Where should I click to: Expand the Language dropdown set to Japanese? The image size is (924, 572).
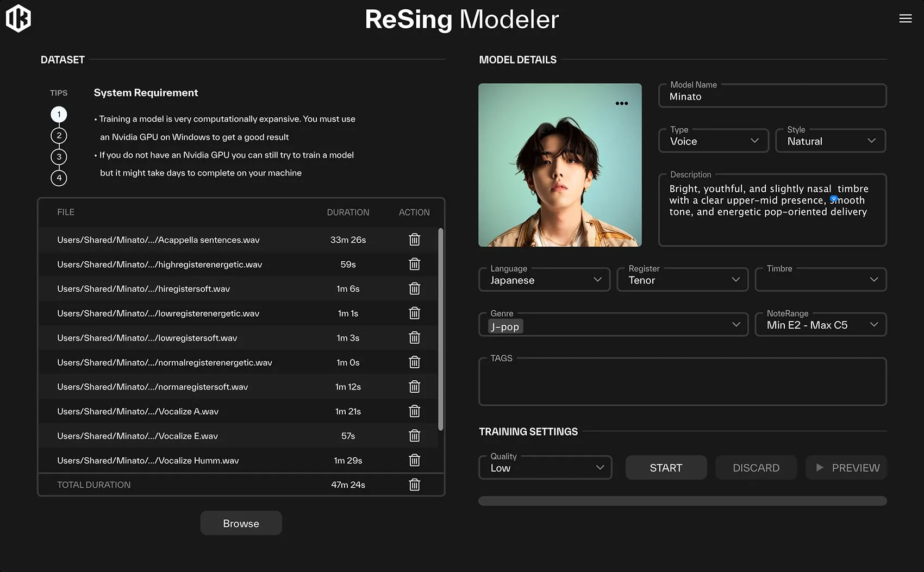pyautogui.click(x=544, y=280)
